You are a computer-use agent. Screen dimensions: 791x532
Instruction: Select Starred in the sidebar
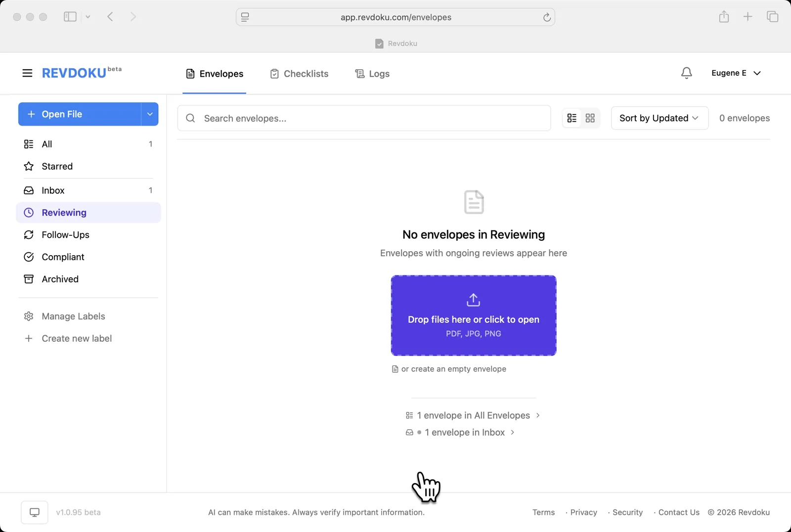(57, 166)
